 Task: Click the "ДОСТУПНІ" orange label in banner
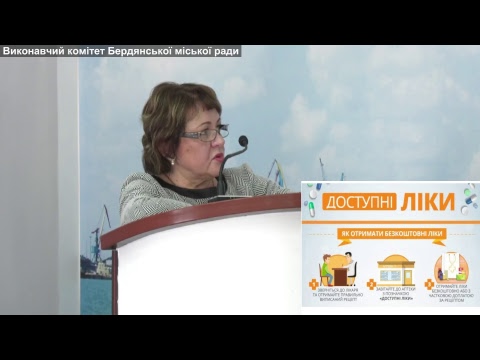tap(359, 201)
